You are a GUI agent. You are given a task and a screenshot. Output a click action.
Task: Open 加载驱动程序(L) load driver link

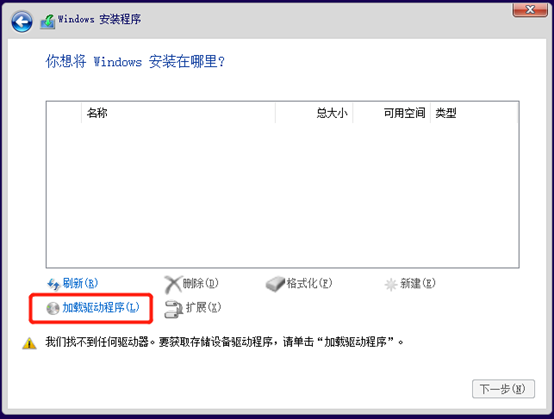(x=101, y=307)
